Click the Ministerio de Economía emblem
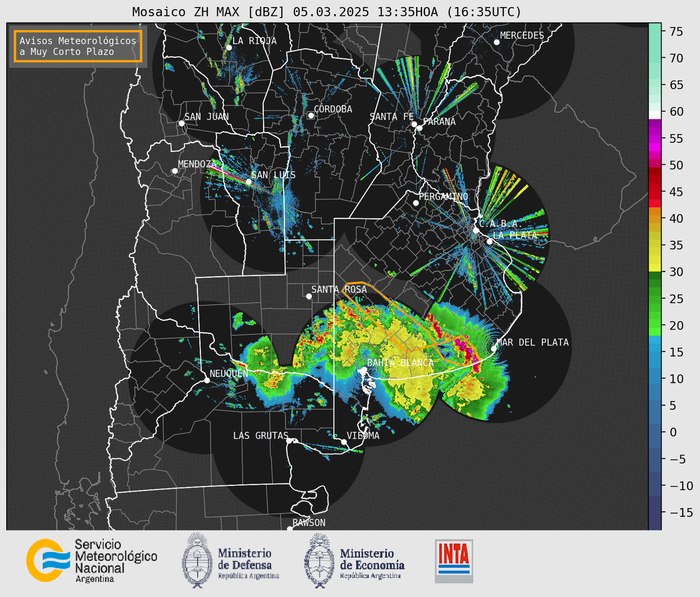This screenshot has width=700, height=597. (x=320, y=560)
